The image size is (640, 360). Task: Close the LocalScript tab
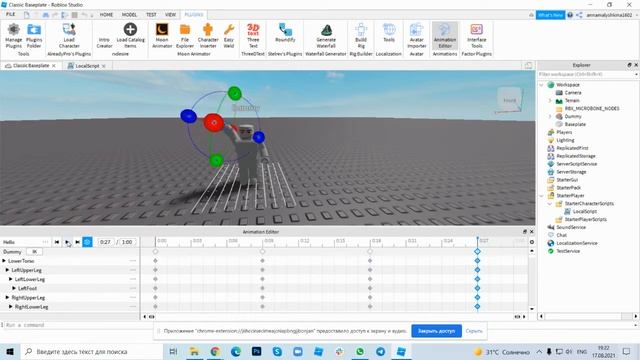(x=104, y=66)
